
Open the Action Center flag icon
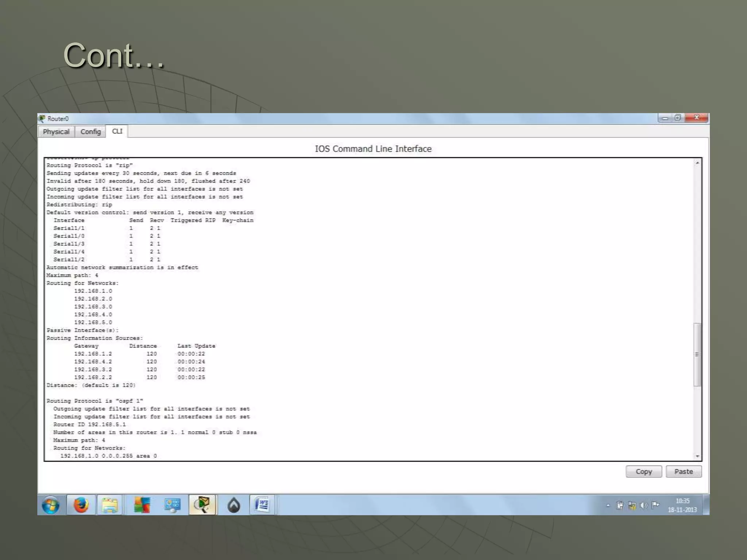click(655, 505)
